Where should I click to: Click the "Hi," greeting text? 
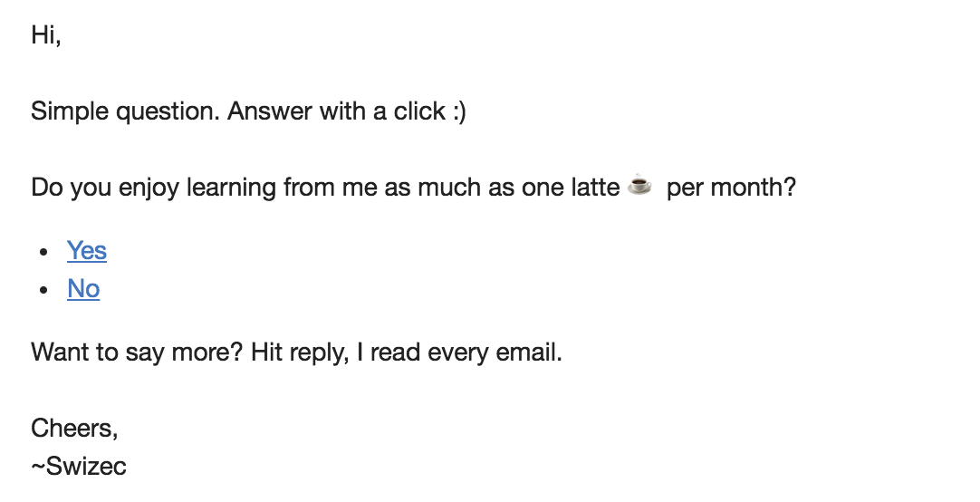[x=46, y=35]
